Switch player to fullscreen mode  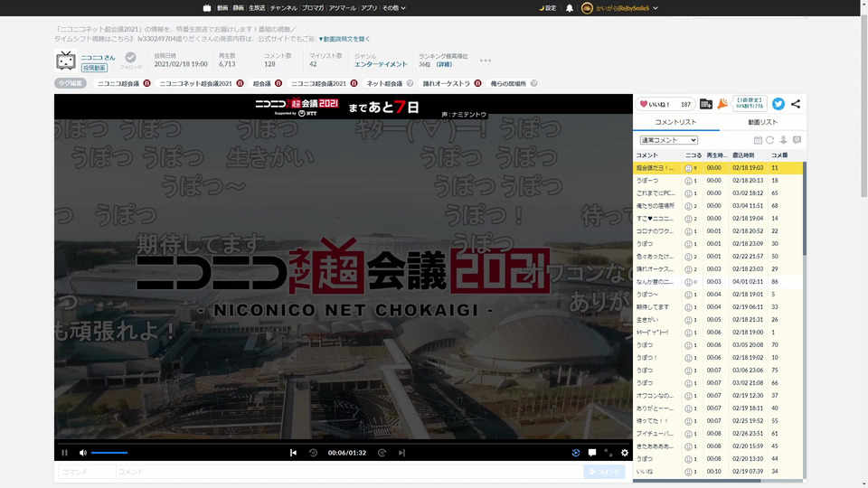[609, 453]
